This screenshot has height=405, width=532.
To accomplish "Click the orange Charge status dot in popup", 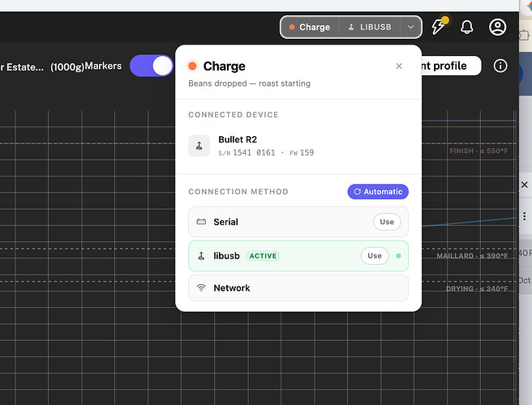I will [192, 66].
